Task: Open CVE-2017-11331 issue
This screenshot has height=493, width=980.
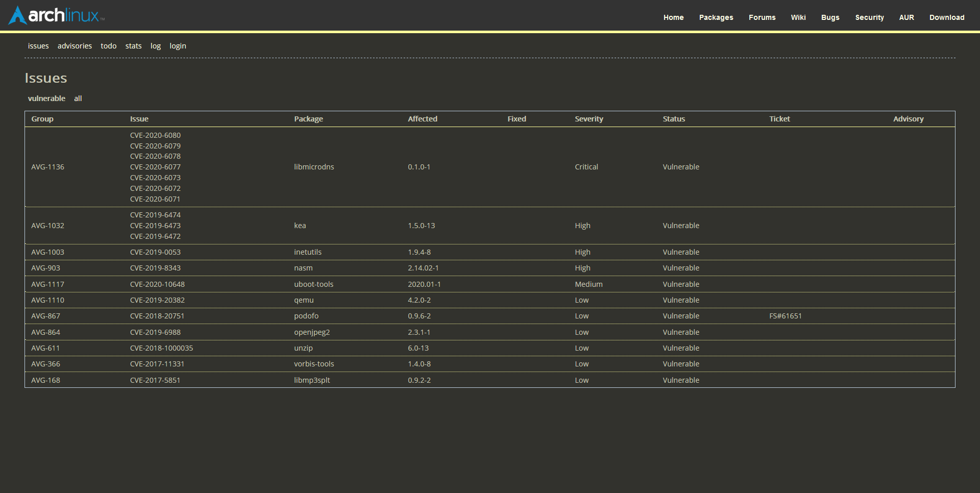Action: 157,364
